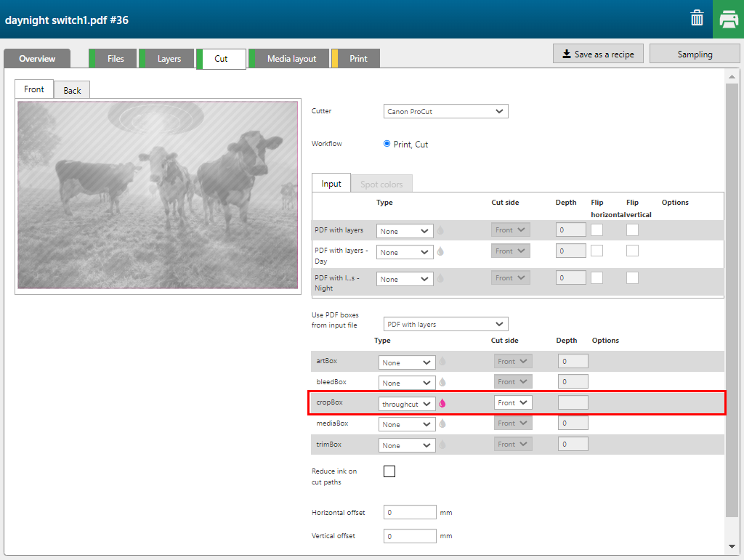Expand the Use PDF boxes input file dropdown
Viewport: 744px width, 560px height.
445,324
